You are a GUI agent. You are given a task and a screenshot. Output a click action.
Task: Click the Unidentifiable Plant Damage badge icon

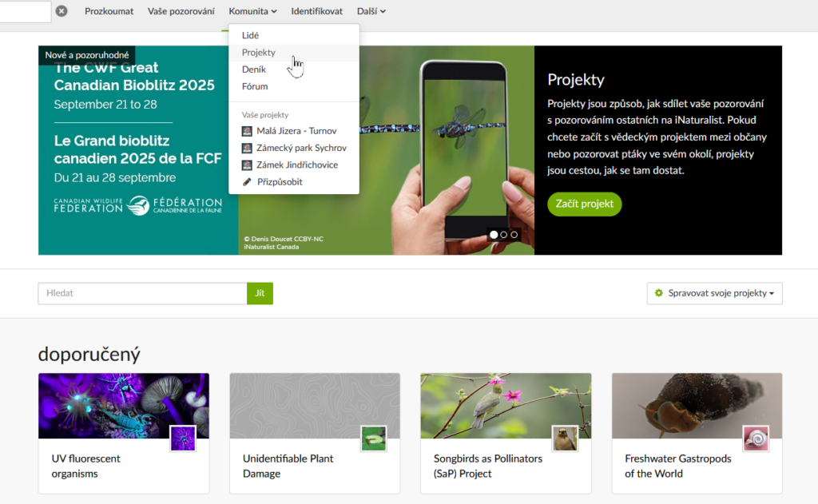374,439
